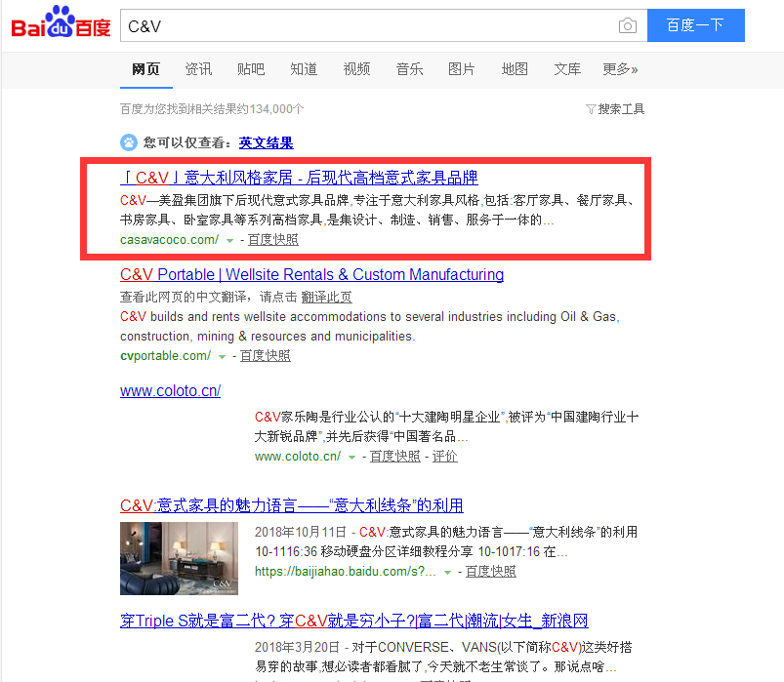Click the green www.coloto.cn/ URL under snippet
The image size is (784, 682).
[298, 457]
